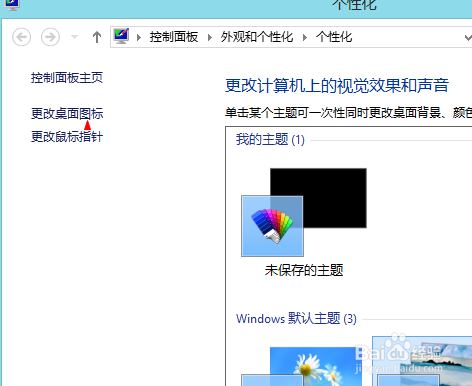Select 控制面板 in the breadcrumb

tap(174, 37)
